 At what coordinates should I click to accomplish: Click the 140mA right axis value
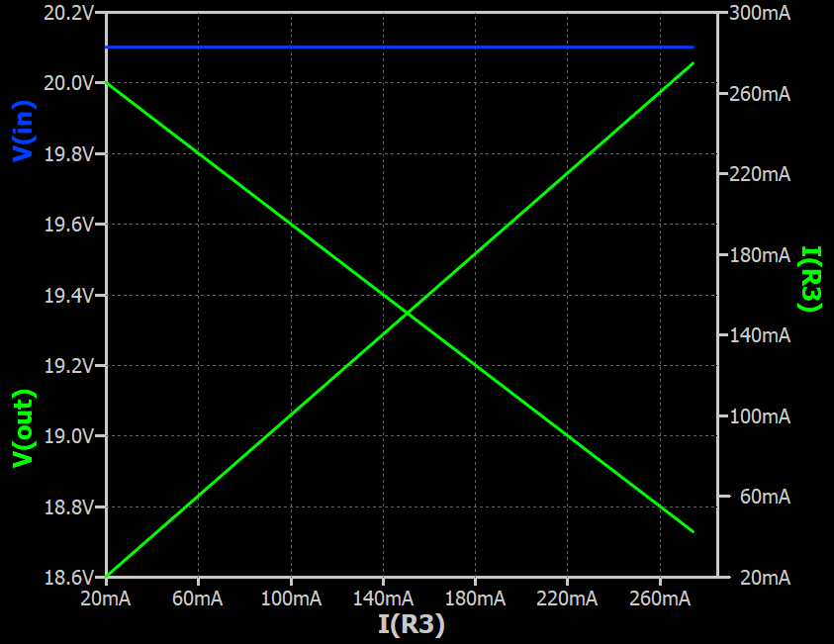pos(760,335)
